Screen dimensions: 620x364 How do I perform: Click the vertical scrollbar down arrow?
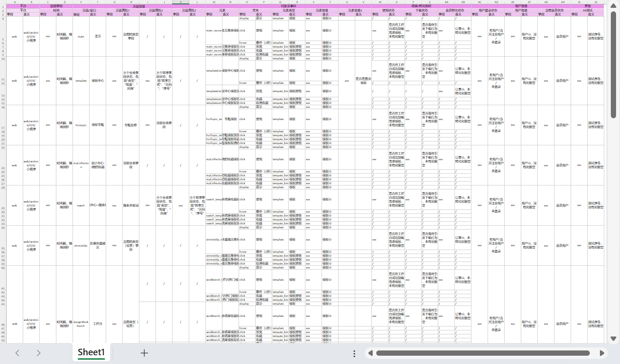[x=613, y=339]
